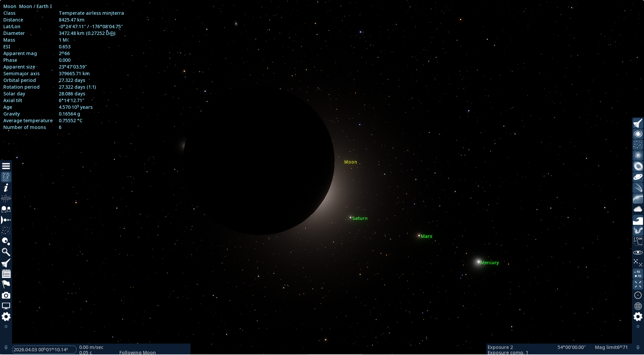644x355 pixels.
Task: Click Orbital period value '27.322 days'
Action: [72, 80]
